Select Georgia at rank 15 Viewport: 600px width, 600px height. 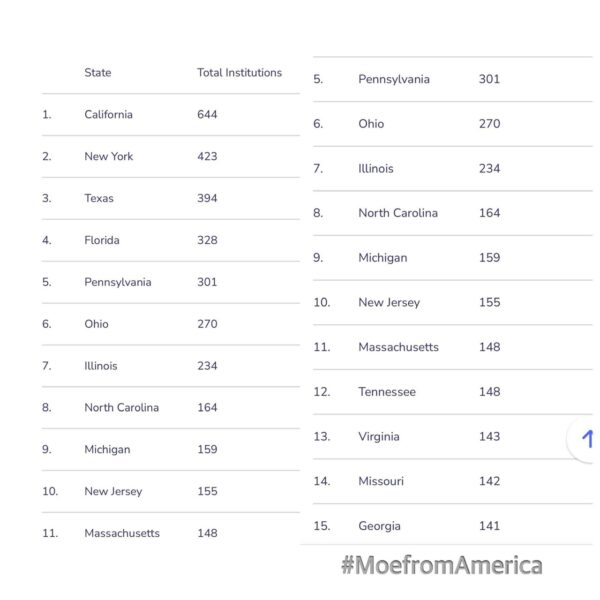380,526
